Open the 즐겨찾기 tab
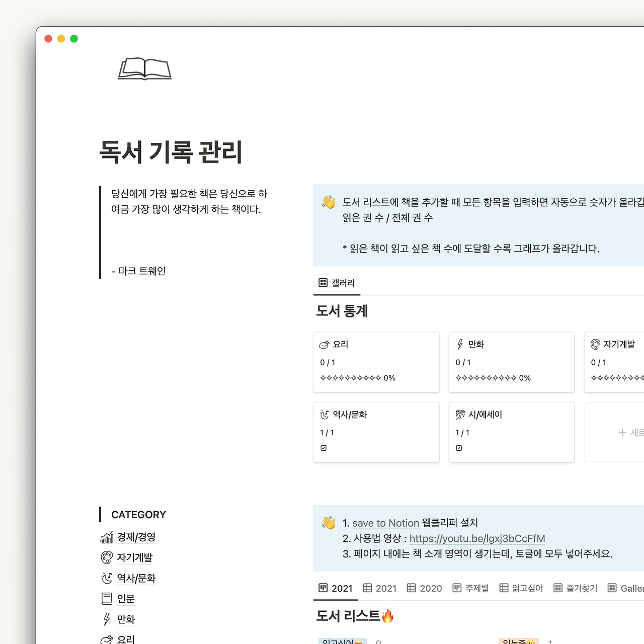Screen dimensions: 644x644 pos(576,588)
